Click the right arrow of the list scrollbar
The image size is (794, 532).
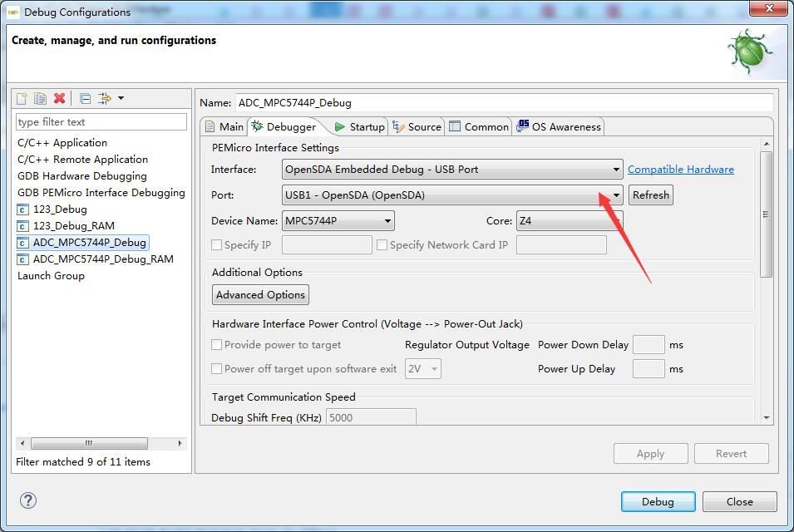pos(180,443)
